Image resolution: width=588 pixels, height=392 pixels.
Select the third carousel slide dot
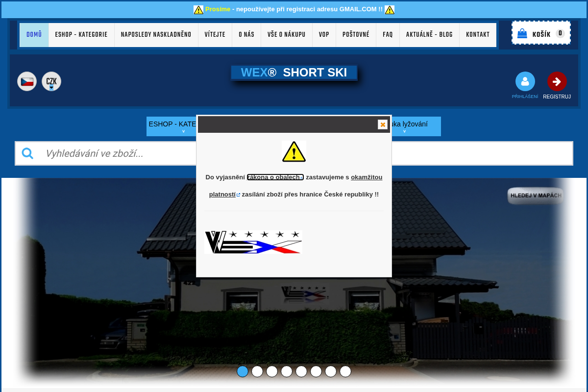pos(272,371)
